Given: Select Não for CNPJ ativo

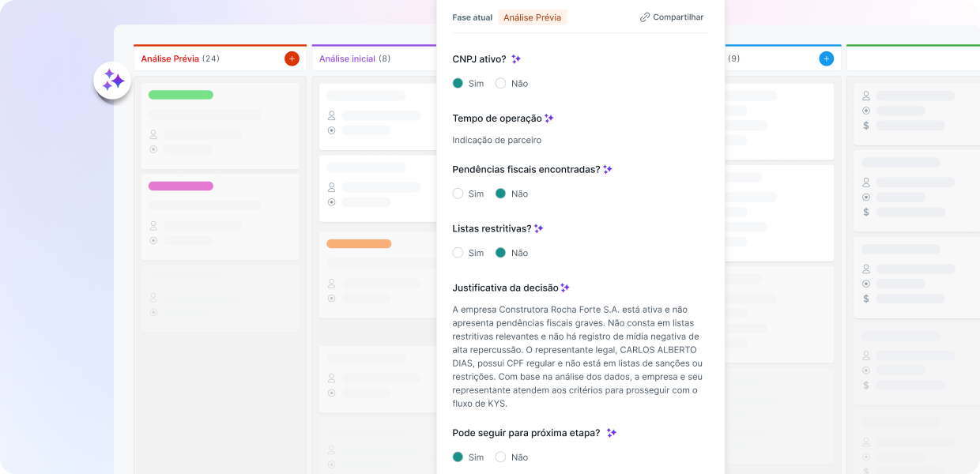Looking at the screenshot, I should (x=501, y=84).
